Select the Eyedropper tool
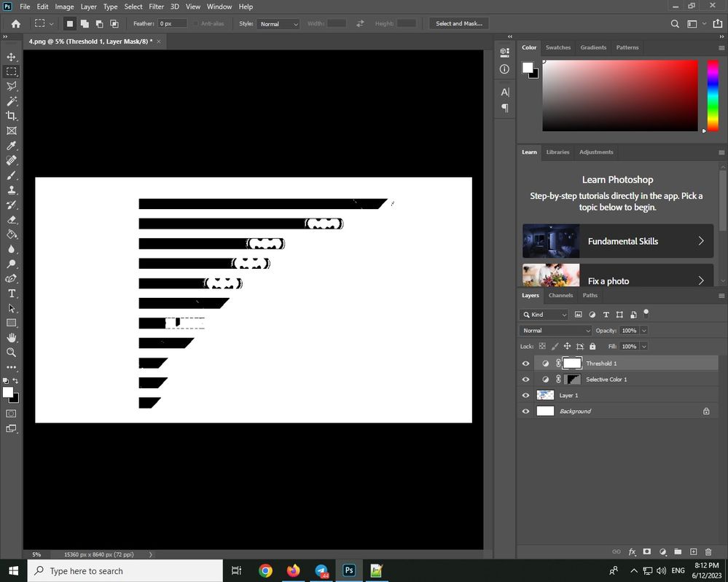Viewport: 728px width, 582px height. tap(11, 146)
